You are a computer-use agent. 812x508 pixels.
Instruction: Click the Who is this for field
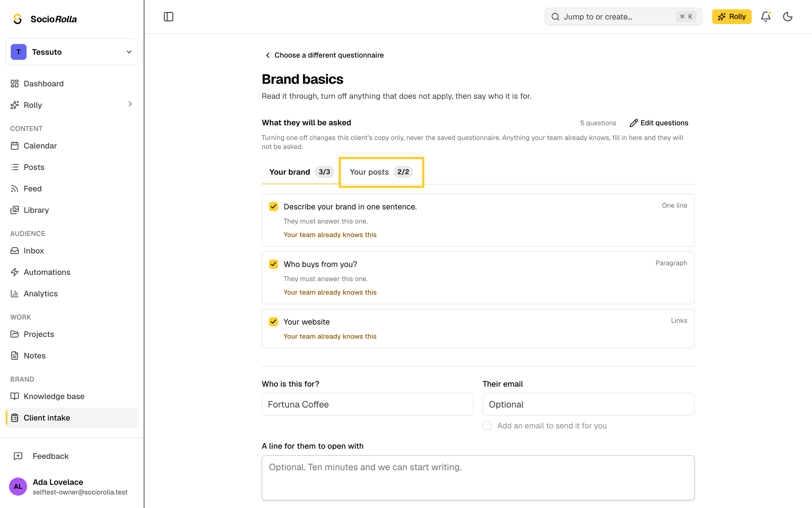pyautogui.click(x=367, y=404)
